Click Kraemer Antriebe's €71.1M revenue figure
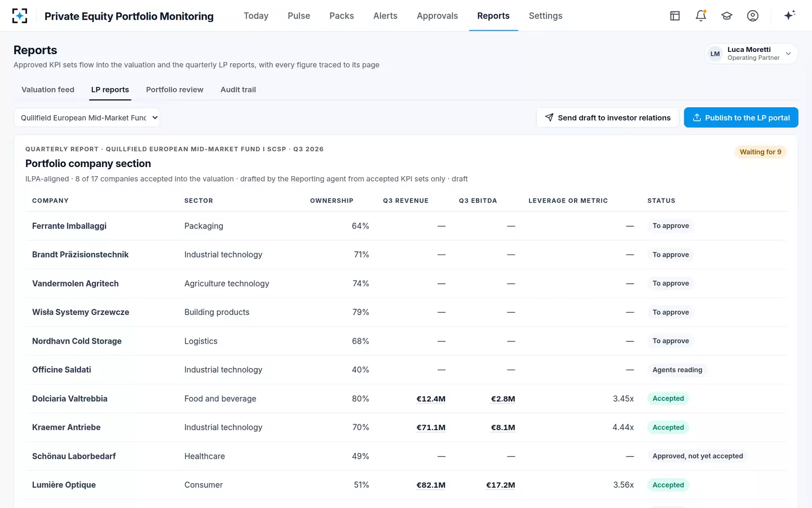 431,427
